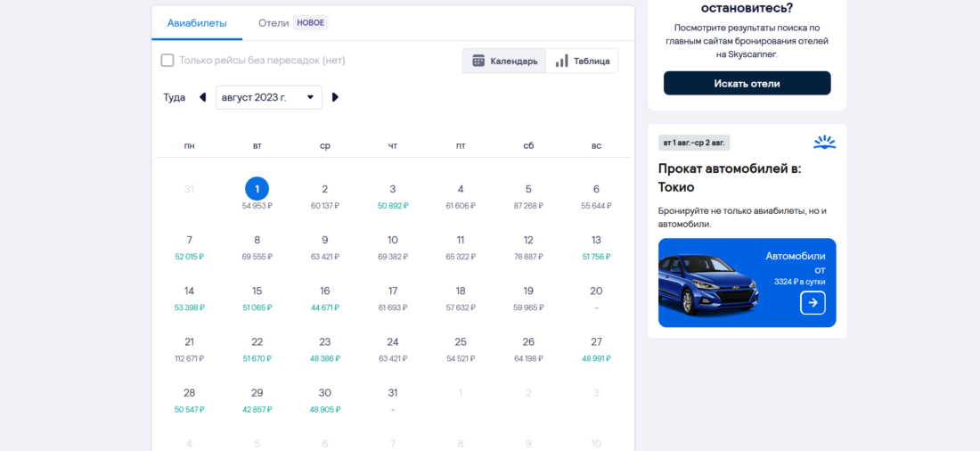Pick August 13 for 51 756 ₽

pyautogui.click(x=596, y=247)
